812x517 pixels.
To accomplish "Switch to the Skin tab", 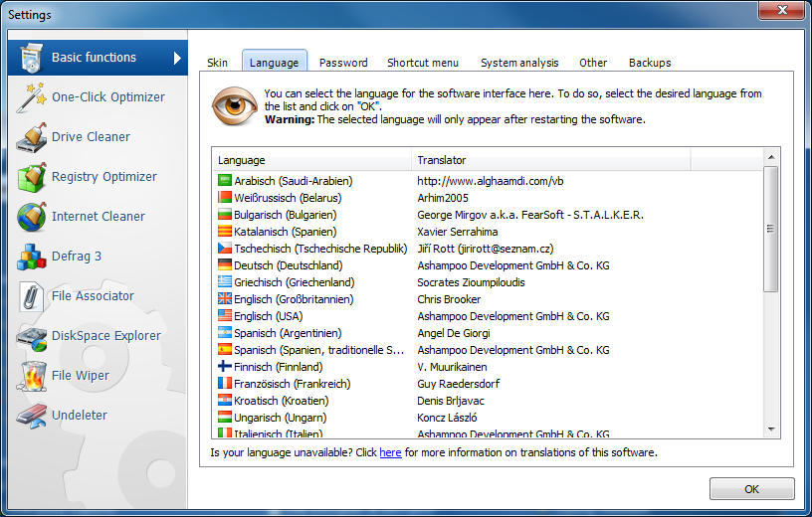I will point(217,63).
